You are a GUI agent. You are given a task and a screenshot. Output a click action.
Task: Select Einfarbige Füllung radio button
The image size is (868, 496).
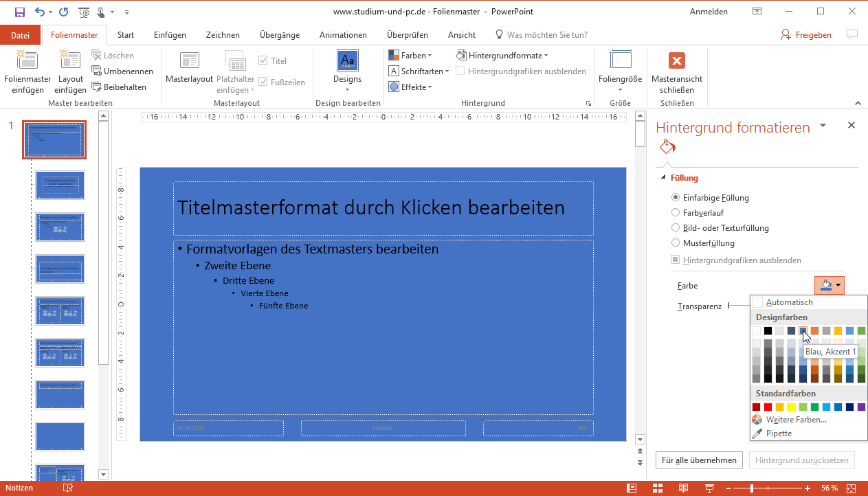675,198
